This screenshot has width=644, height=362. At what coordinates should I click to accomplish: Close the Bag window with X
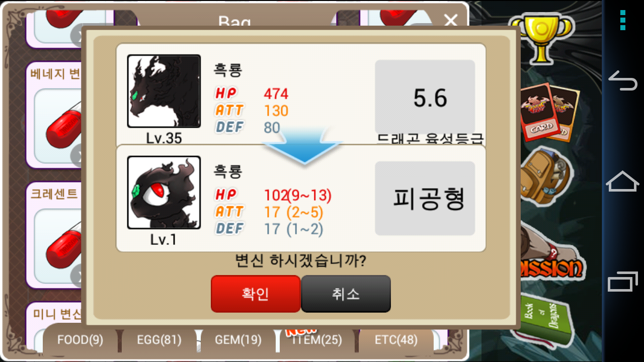[x=451, y=20]
